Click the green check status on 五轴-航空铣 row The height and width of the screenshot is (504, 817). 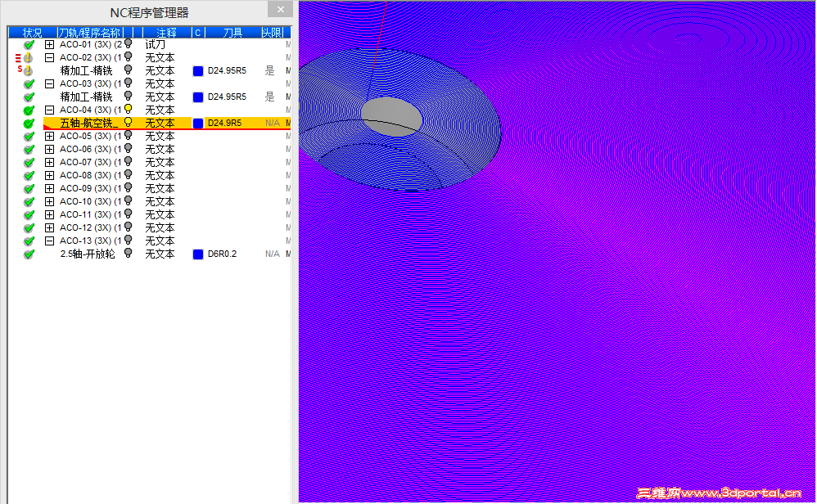pyautogui.click(x=29, y=124)
